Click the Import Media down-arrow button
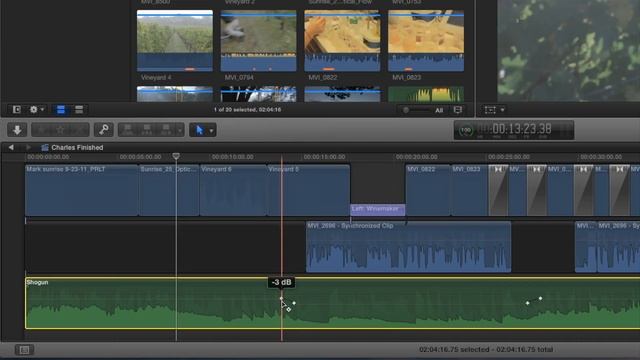Image resolution: width=640 pixels, height=360 pixels. [17, 130]
